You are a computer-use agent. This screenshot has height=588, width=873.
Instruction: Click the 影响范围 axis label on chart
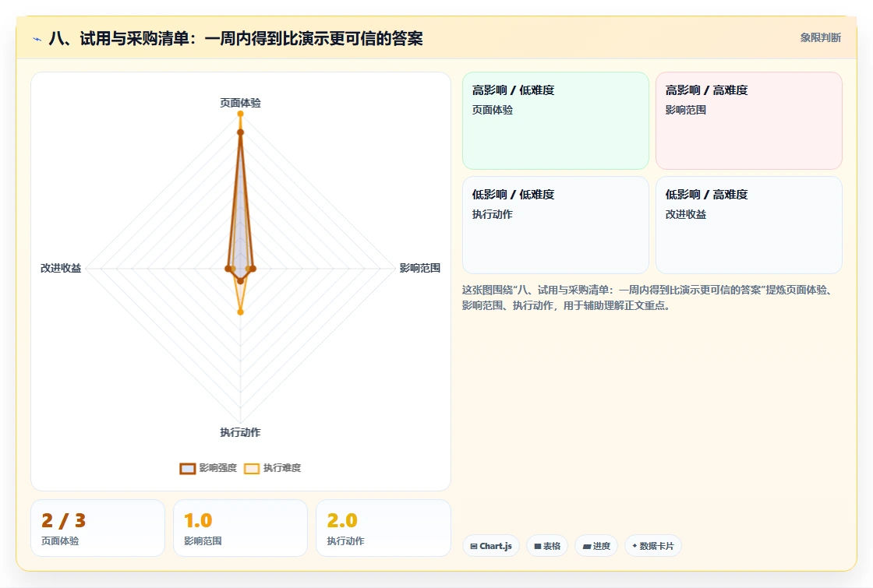coord(420,268)
